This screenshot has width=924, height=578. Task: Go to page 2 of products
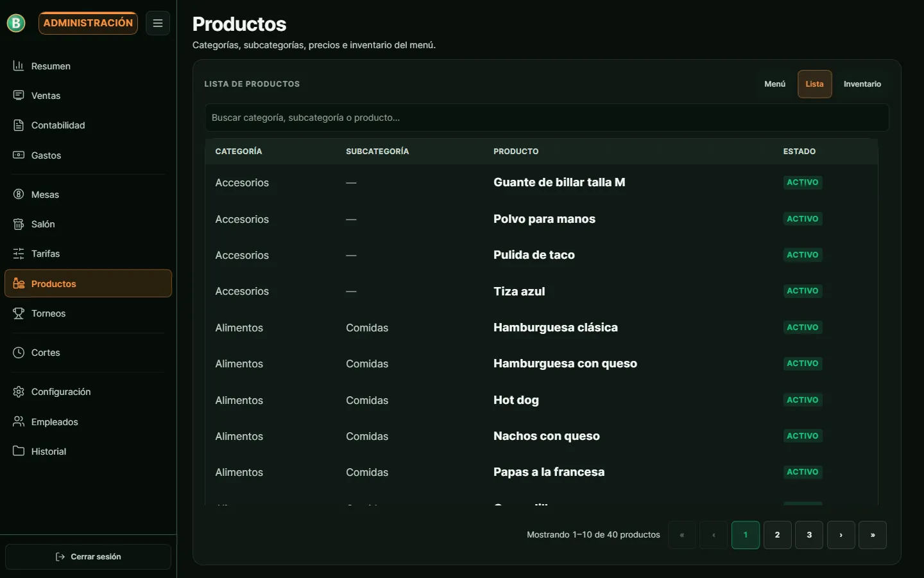(x=777, y=535)
